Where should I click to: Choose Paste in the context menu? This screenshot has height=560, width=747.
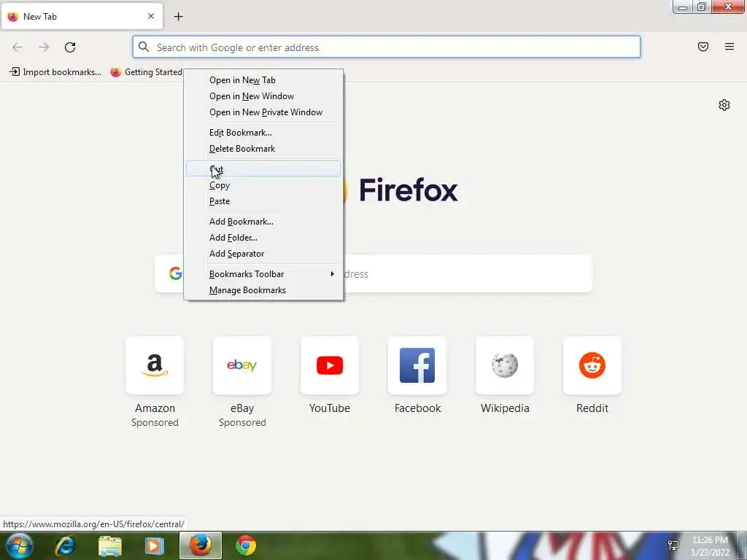click(263, 201)
